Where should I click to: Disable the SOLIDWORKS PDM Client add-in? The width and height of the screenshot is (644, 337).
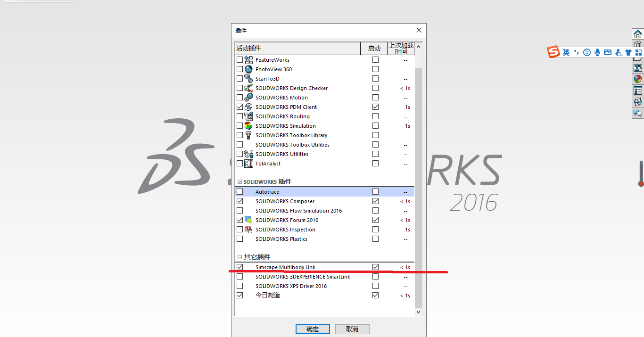(239, 107)
